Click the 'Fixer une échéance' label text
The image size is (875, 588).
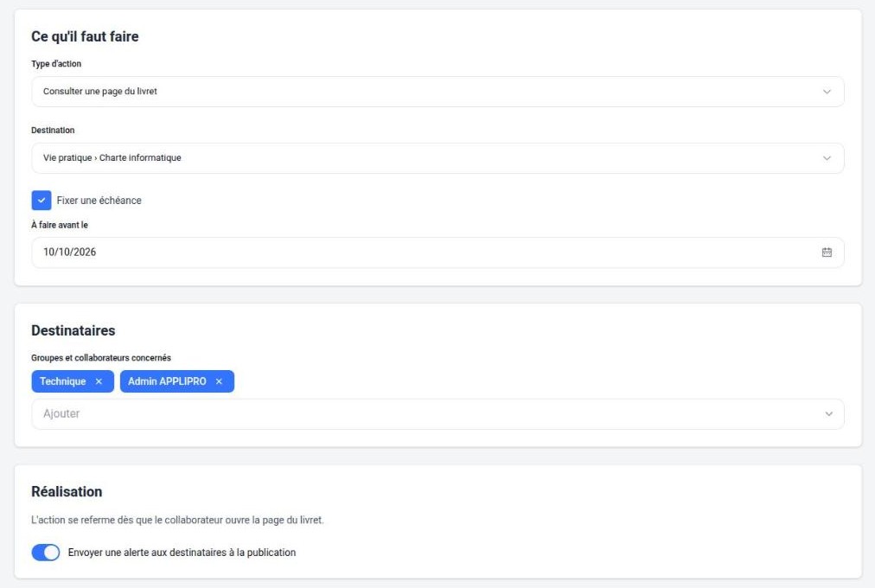[99, 201]
